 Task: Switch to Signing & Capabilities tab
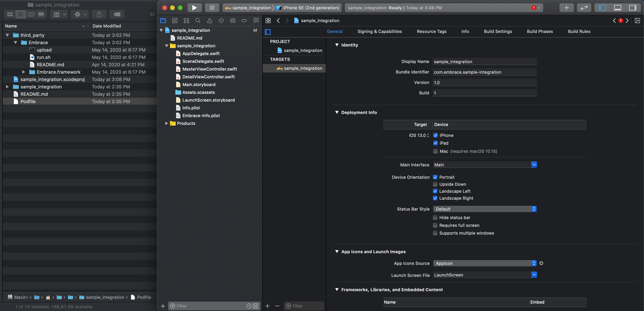pyautogui.click(x=380, y=31)
